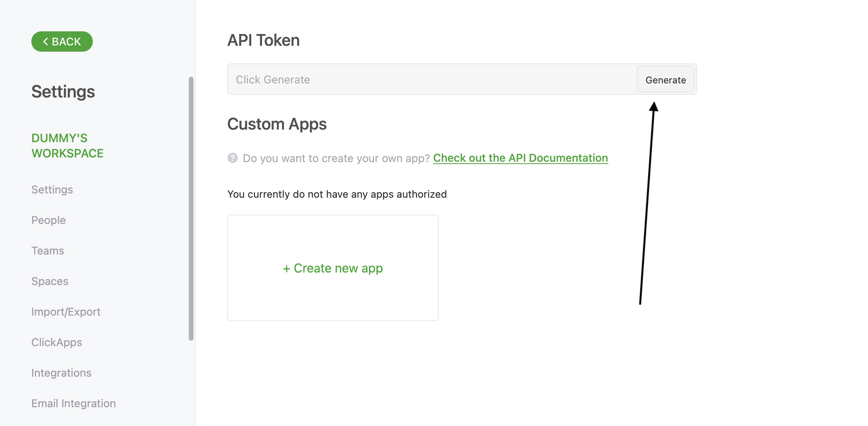Open the Teams settings page
Viewport: 868px width, 426px height.
pos(48,251)
